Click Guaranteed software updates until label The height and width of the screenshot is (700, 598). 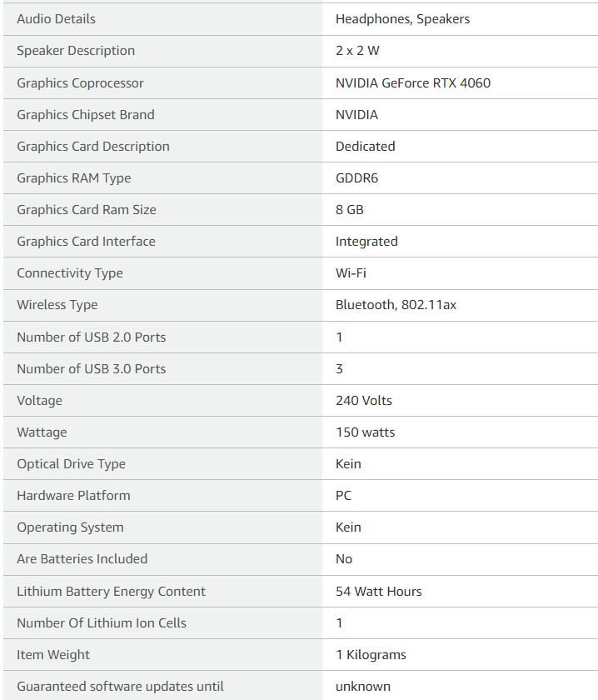(120, 687)
